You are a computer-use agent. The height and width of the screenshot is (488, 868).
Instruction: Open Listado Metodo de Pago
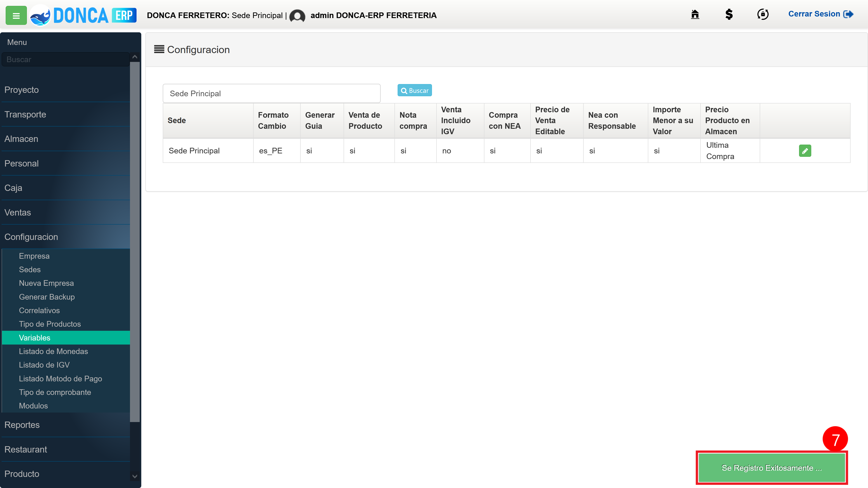[x=66, y=379]
